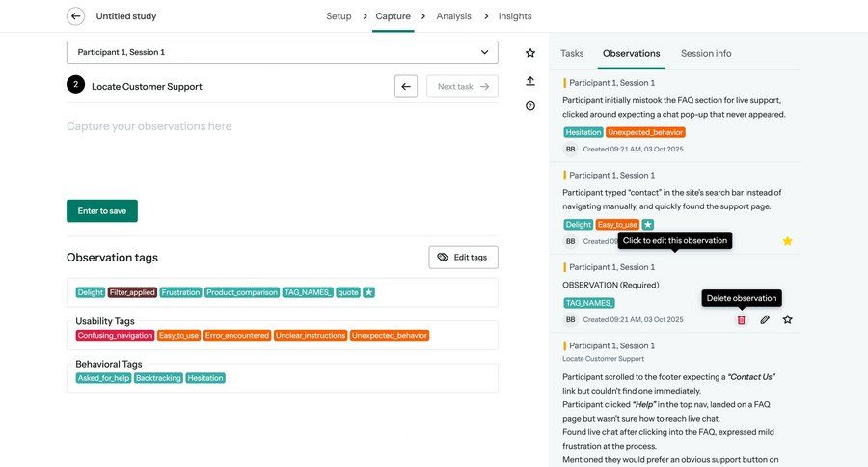Click the Edit tags button
Viewport: 868px width, 467px height.
point(463,258)
